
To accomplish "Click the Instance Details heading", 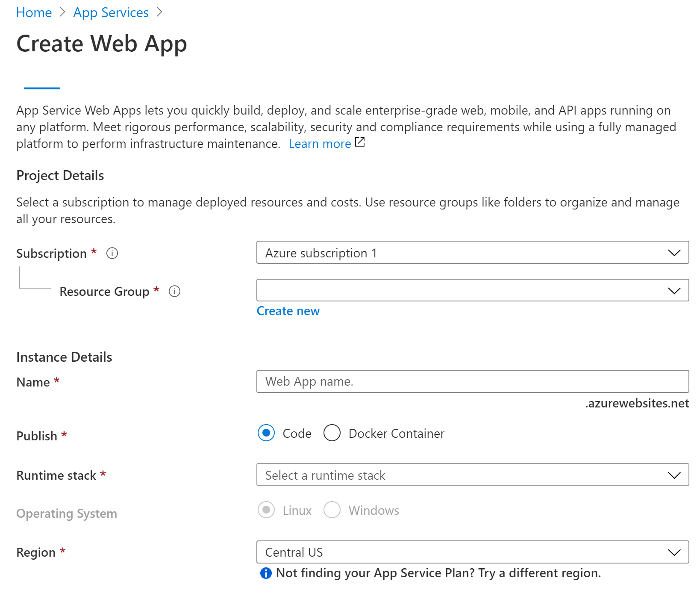I will click(x=64, y=357).
